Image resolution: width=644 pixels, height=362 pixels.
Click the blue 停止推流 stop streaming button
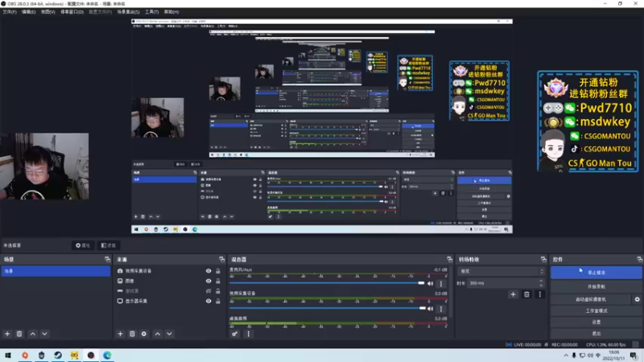596,273
